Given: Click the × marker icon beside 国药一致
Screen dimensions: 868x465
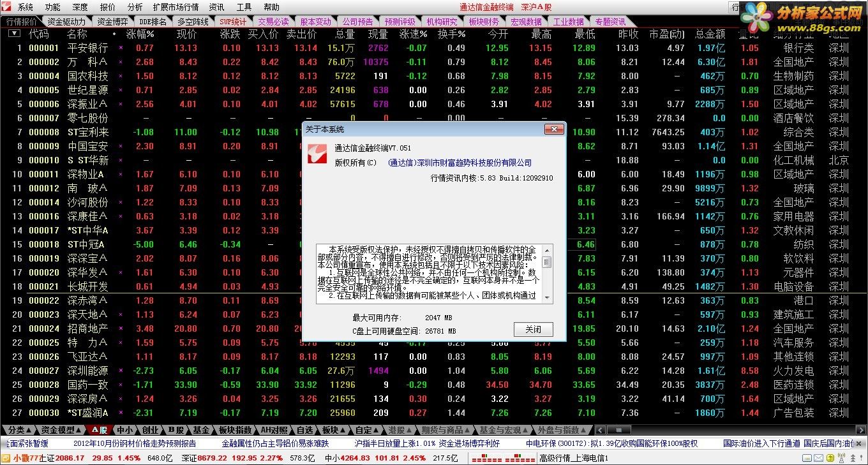Looking at the screenshot, I should pos(121,385).
